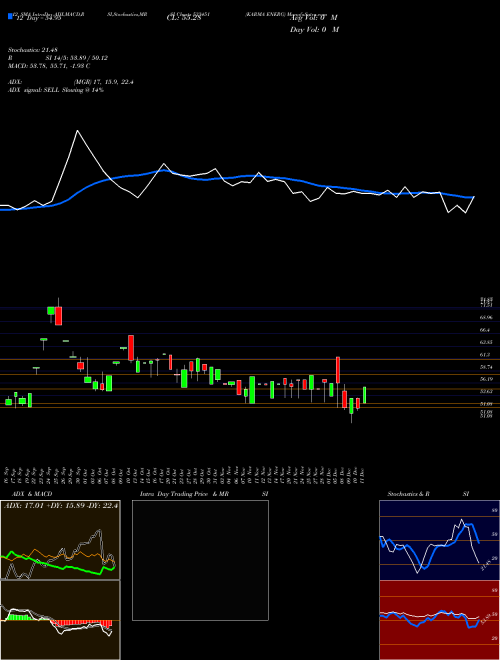This screenshot has height=660, width=500.
Task: Click the 56.19 price axis label
Action: point(486,379)
